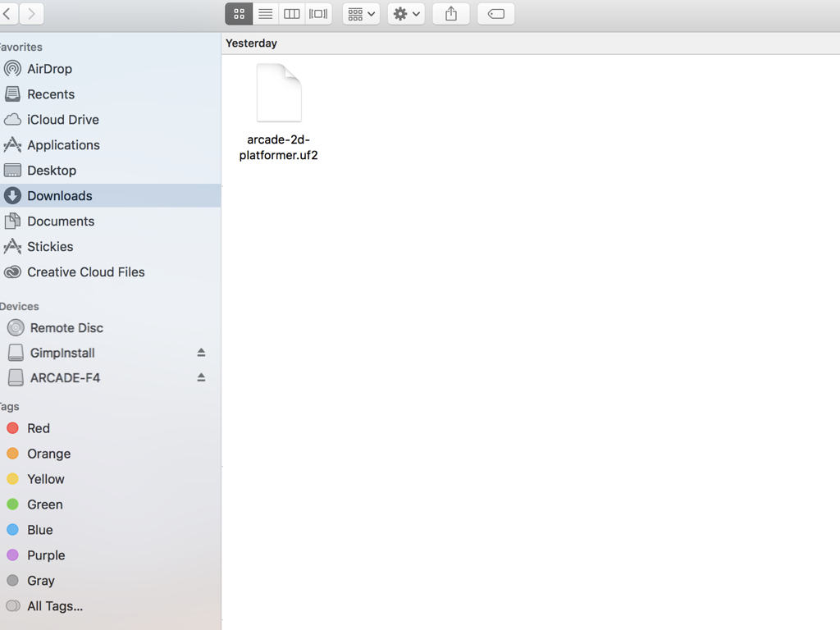Screen dimensions: 840x630
Task: Switch to Cover Flow view
Action: [x=318, y=14]
